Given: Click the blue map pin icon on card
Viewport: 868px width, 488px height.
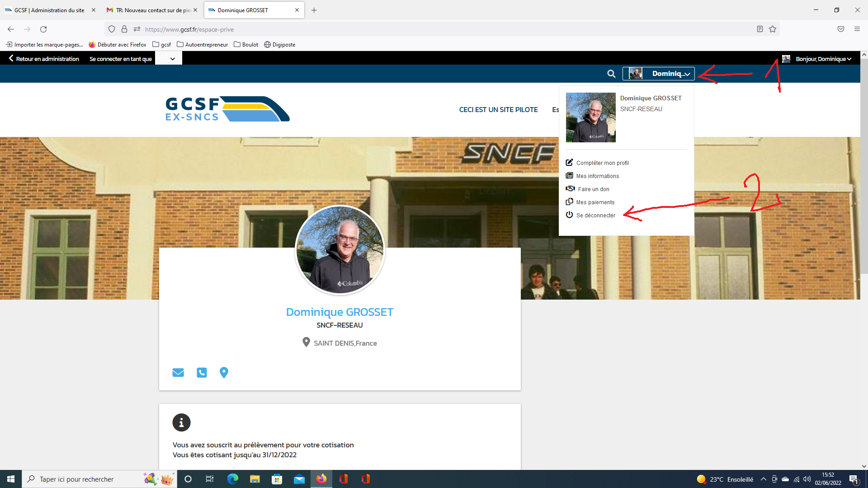Looking at the screenshot, I should click(224, 372).
